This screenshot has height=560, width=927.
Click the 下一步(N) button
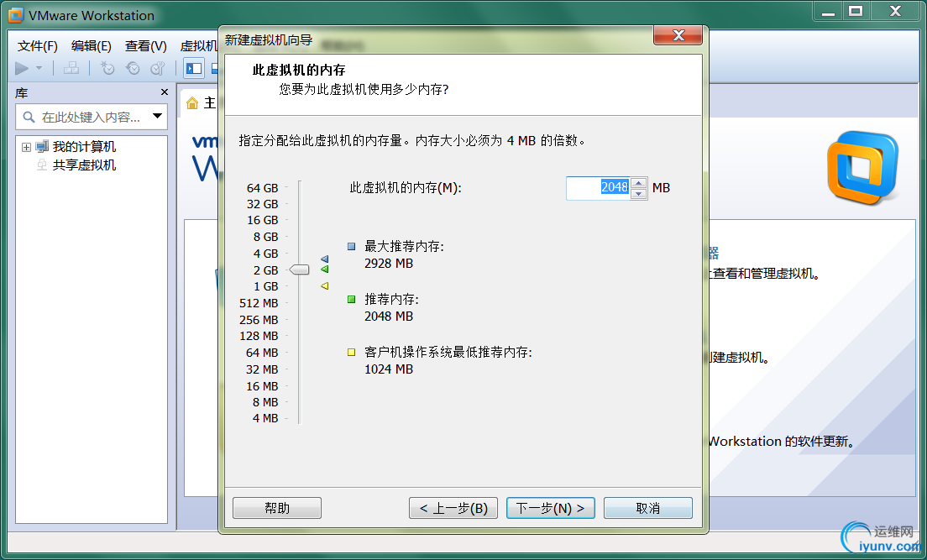[550, 507]
